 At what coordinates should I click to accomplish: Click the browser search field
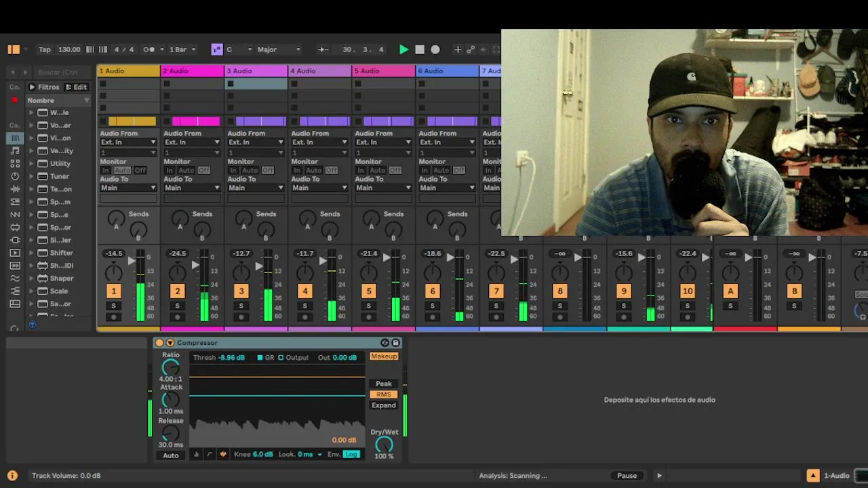[61, 72]
